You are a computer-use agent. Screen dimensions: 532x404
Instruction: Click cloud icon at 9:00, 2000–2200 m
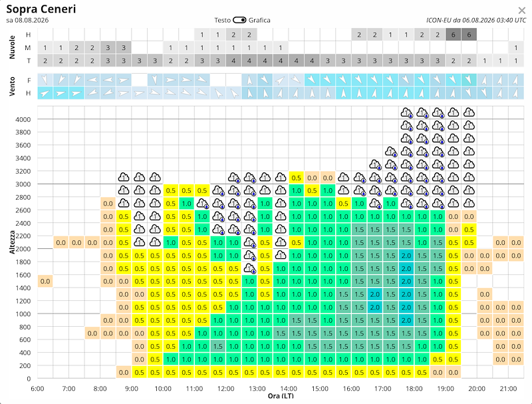pos(140,242)
